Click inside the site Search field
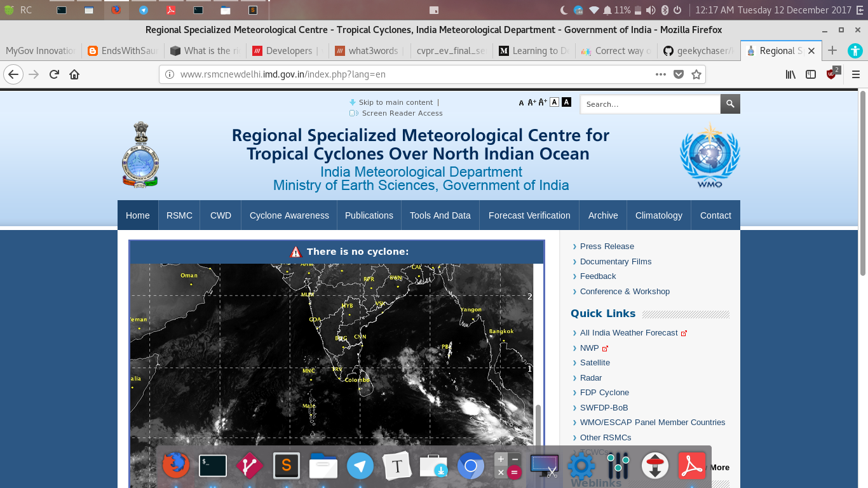Image resolution: width=868 pixels, height=488 pixels. pyautogui.click(x=650, y=104)
